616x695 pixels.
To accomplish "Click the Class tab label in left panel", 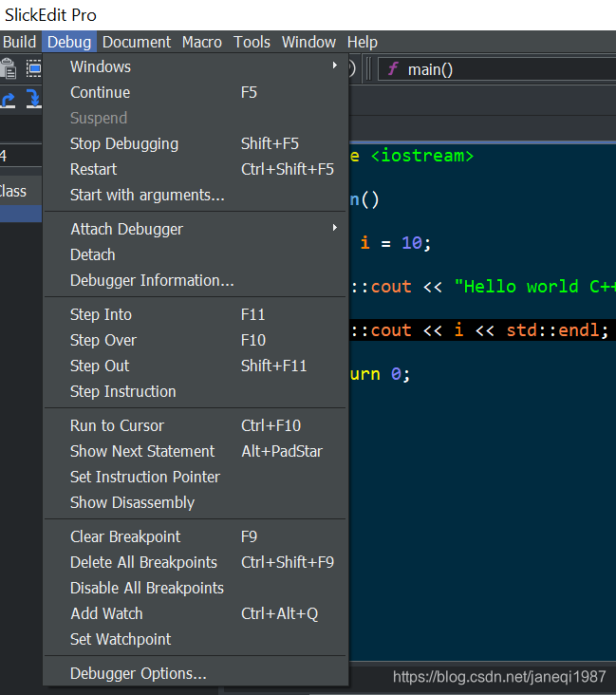I will pos(13,192).
